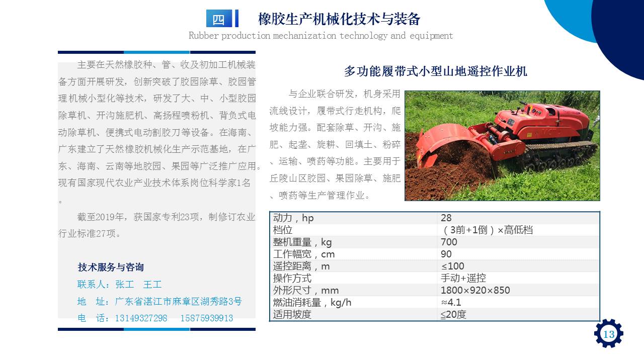Click table cell 操作方式
The image size is (644, 362).
click(x=354, y=278)
